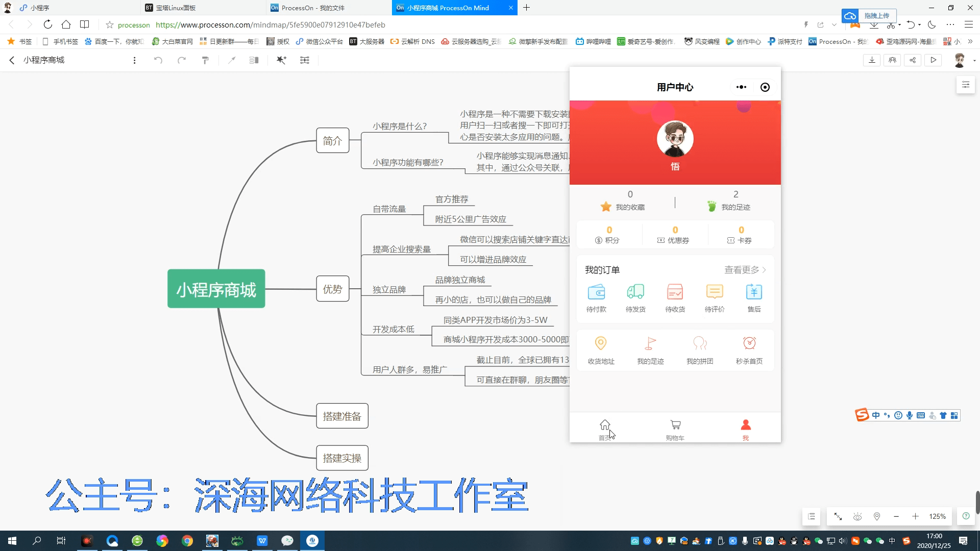Switch to the 购物车 cart tab

[x=675, y=430]
